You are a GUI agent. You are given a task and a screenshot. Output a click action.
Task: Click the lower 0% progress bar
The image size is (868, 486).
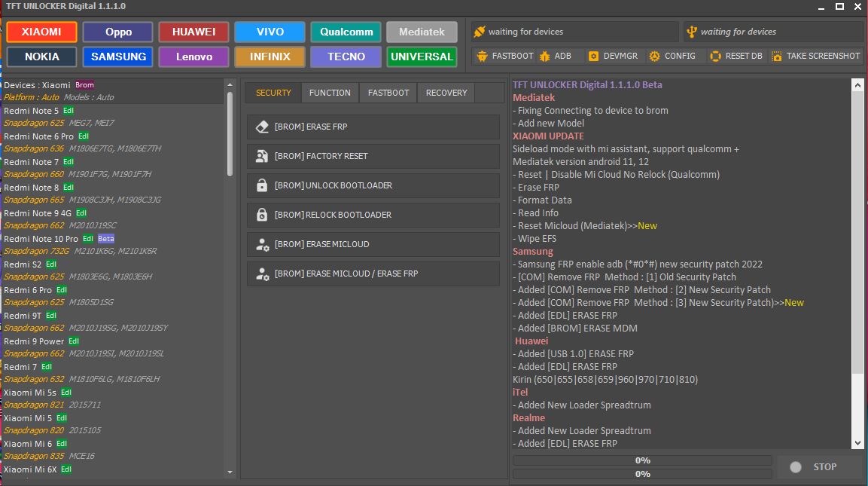pos(642,474)
